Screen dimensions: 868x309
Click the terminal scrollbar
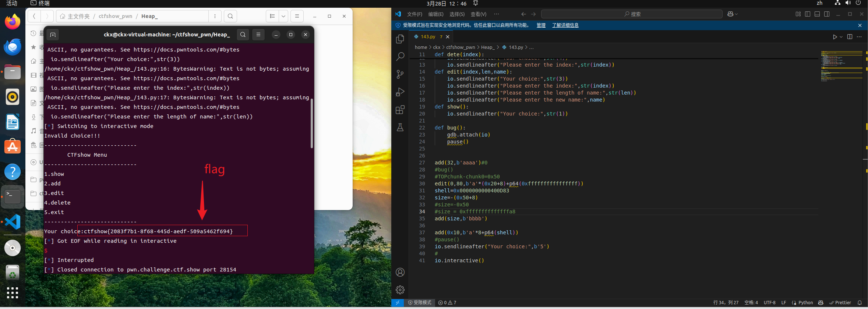312,123
